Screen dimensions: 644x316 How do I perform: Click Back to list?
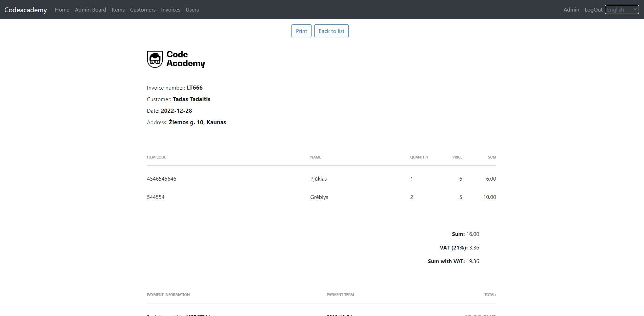coord(331,31)
